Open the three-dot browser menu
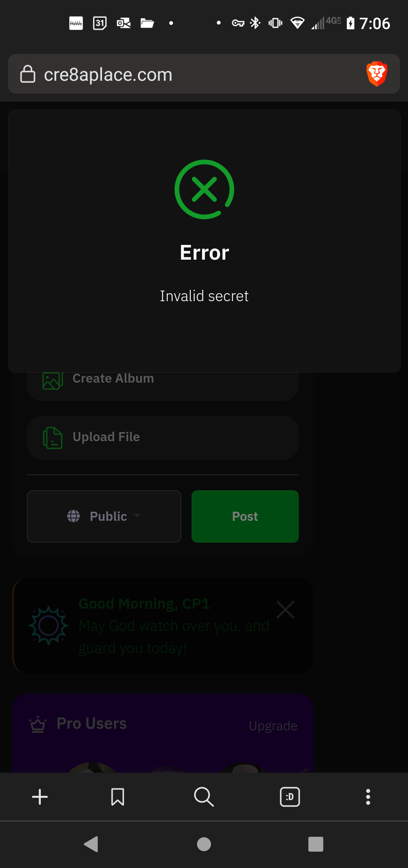This screenshot has height=868, width=408. pyautogui.click(x=368, y=797)
